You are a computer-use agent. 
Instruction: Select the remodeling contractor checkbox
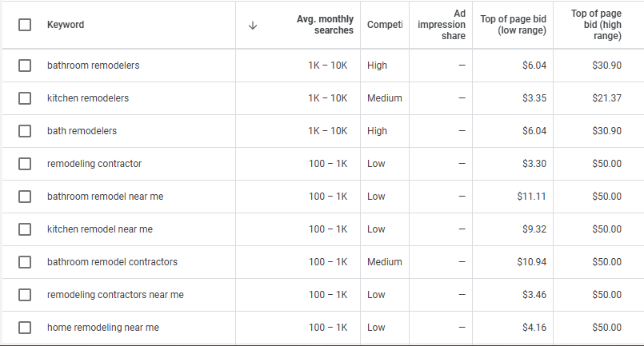tap(25, 164)
